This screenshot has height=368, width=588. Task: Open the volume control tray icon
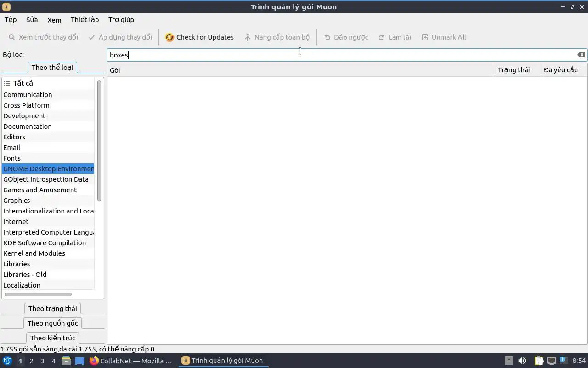point(522,361)
